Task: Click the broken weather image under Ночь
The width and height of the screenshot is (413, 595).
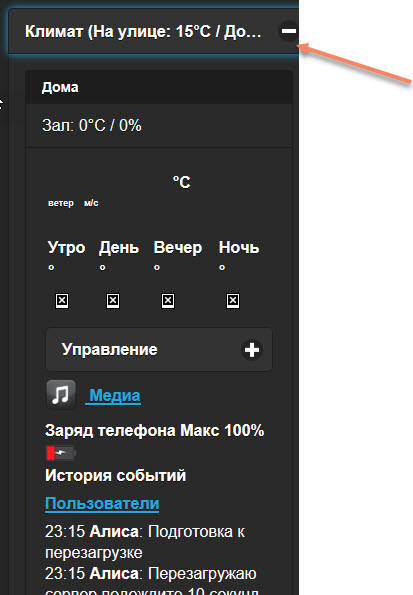Action: point(233,301)
